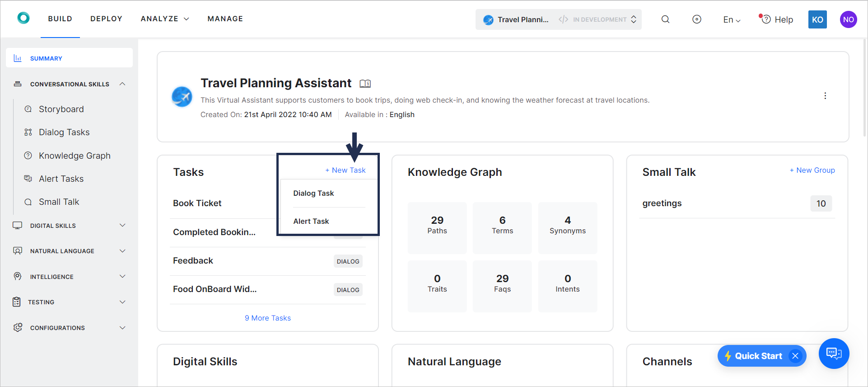Click the Digital Skills monitor icon
Screen dimensions: 868x387
[x=18, y=226]
